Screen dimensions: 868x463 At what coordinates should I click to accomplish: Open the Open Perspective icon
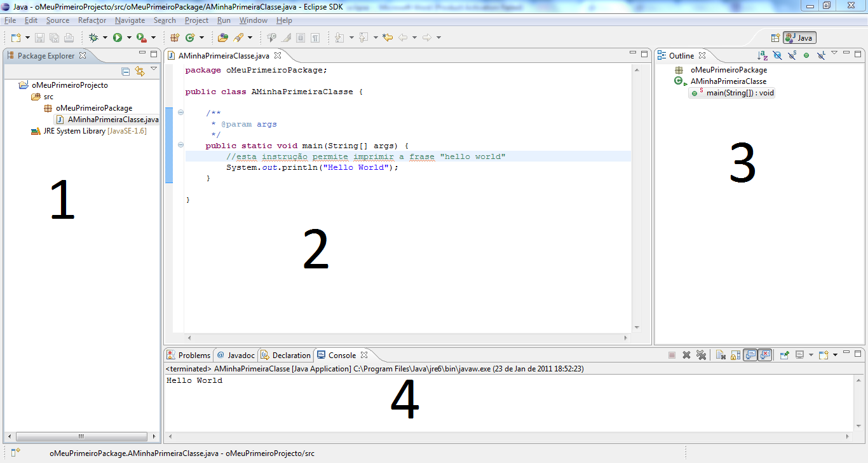pos(775,38)
